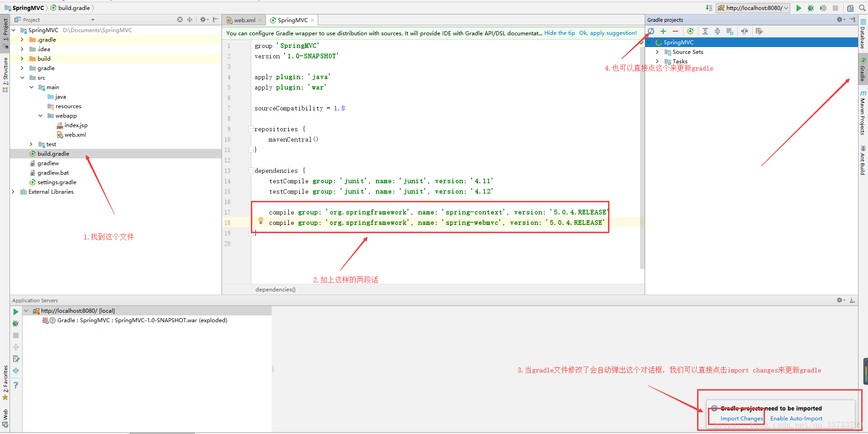
Task: Click Ok, apply suggestion link
Action: 608,33
